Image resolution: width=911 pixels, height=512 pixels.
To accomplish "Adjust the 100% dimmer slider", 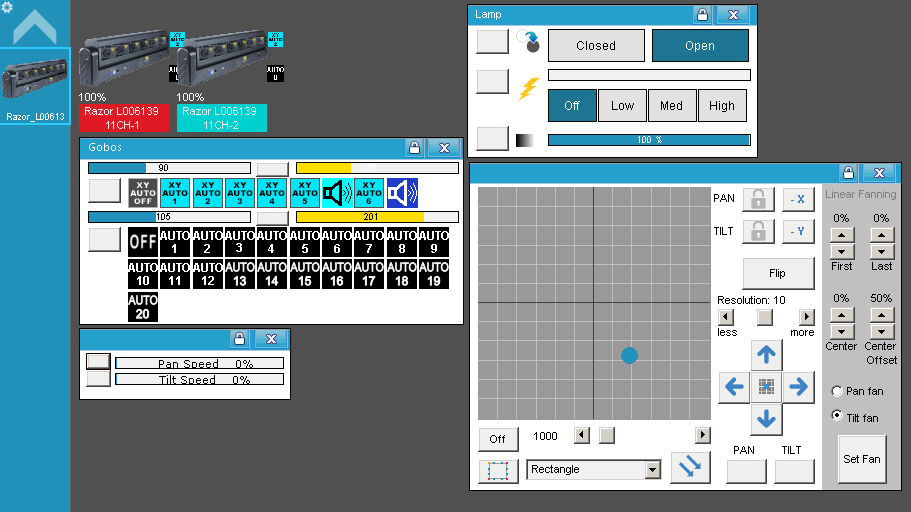I will [649, 139].
